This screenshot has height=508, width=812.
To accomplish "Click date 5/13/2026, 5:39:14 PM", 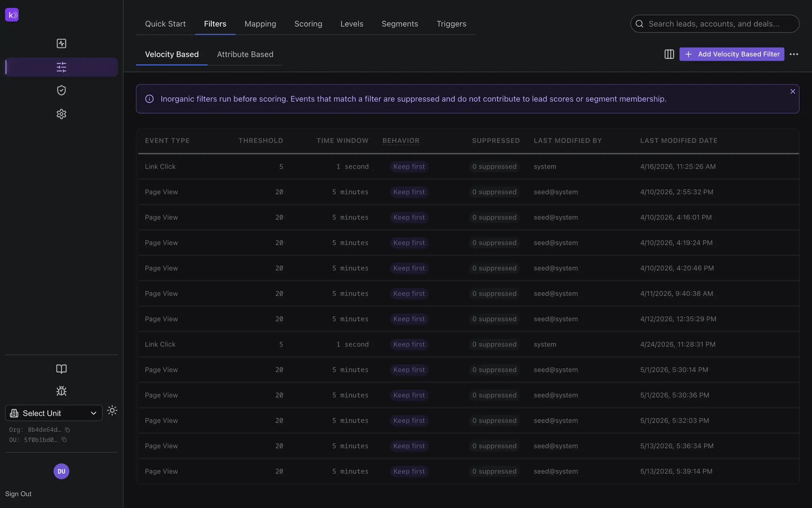I will 676,471.
